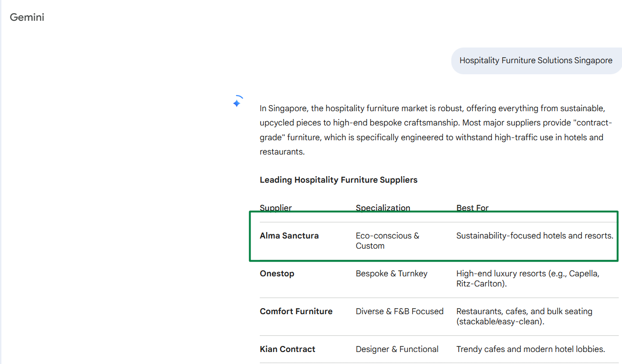Click the Designer & Functional cell
Screen dimensions: 622x364
(397, 349)
